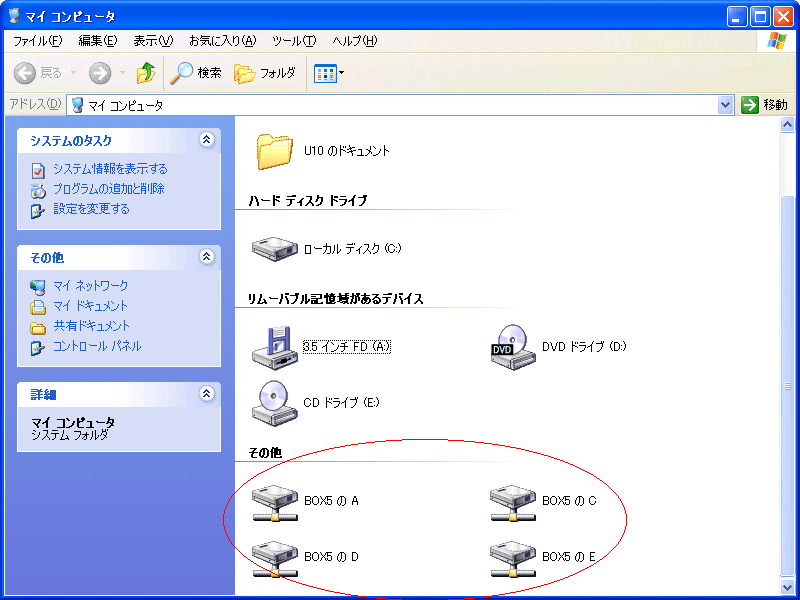Image resolution: width=800 pixels, height=600 pixels.
Task: Click the BOX5 の D label
Action: pos(331,557)
